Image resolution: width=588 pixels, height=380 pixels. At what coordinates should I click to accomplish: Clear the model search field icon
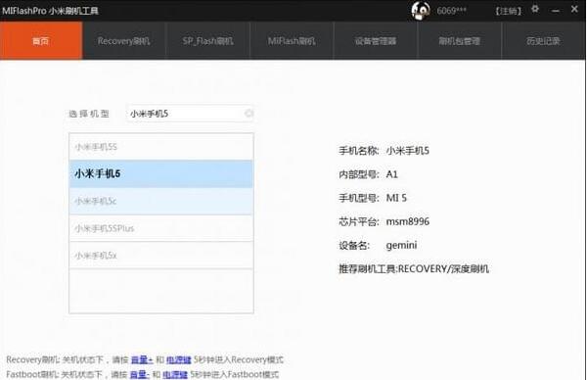point(249,113)
